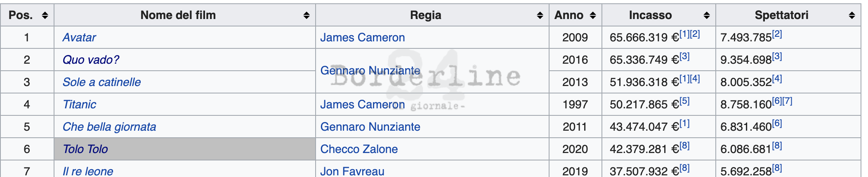Click the Il re leone link

pyautogui.click(x=88, y=171)
